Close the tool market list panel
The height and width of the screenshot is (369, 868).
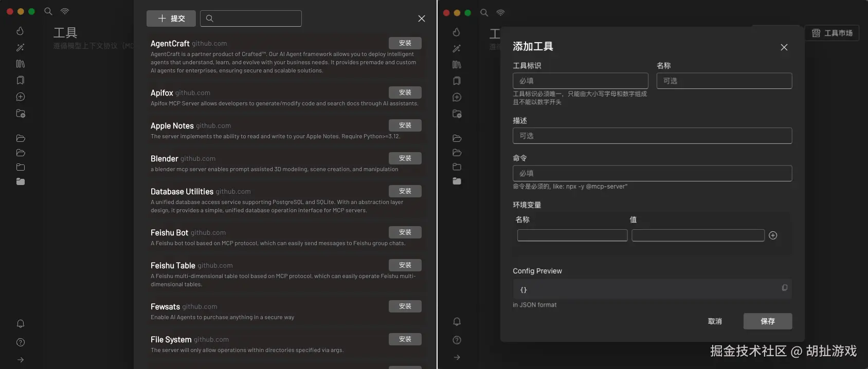[x=422, y=19]
